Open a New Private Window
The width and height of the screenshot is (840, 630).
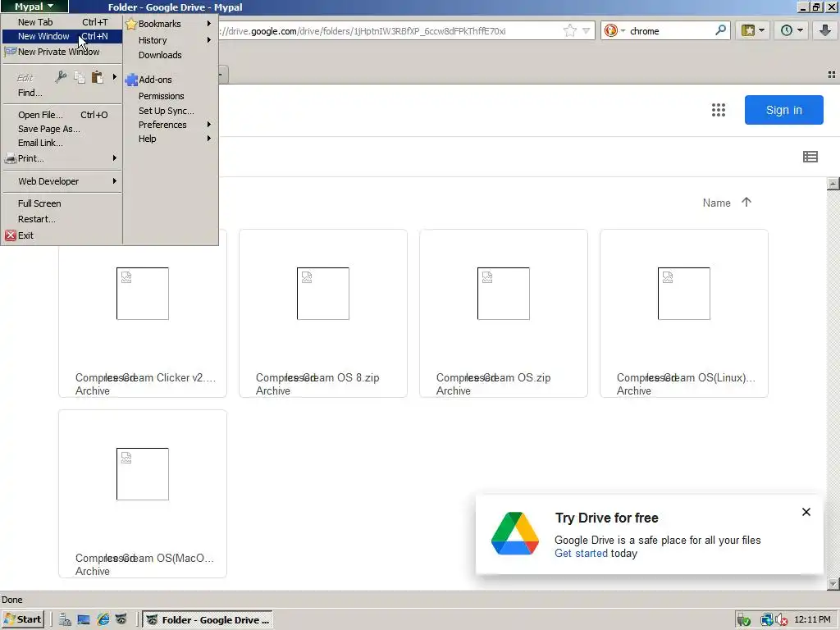[62, 52]
